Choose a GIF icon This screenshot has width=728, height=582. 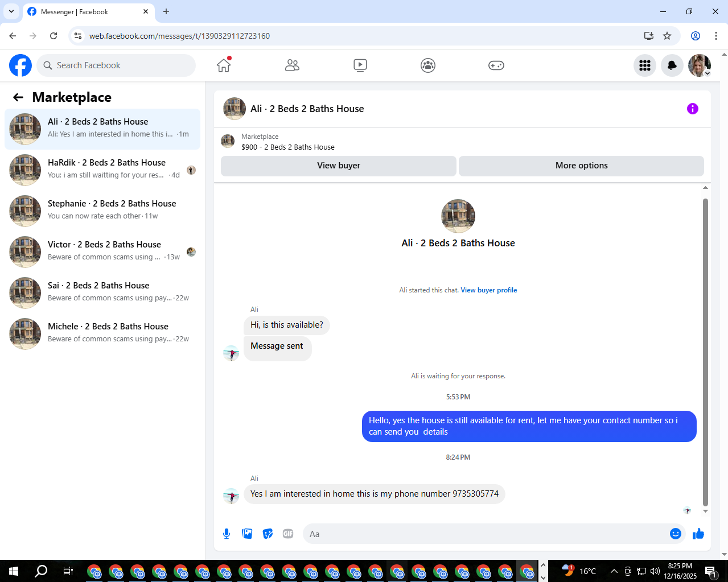288,534
